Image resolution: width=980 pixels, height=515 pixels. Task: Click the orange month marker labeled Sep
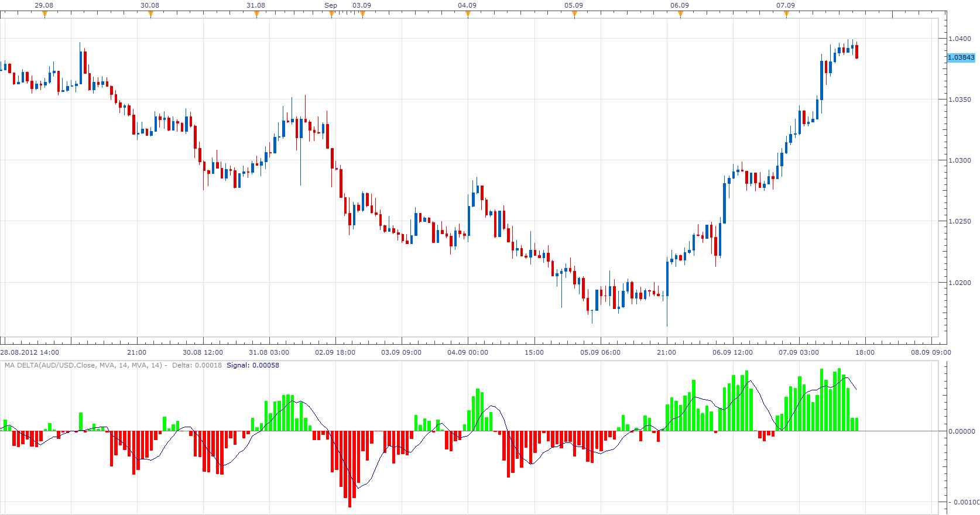click(331, 15)
